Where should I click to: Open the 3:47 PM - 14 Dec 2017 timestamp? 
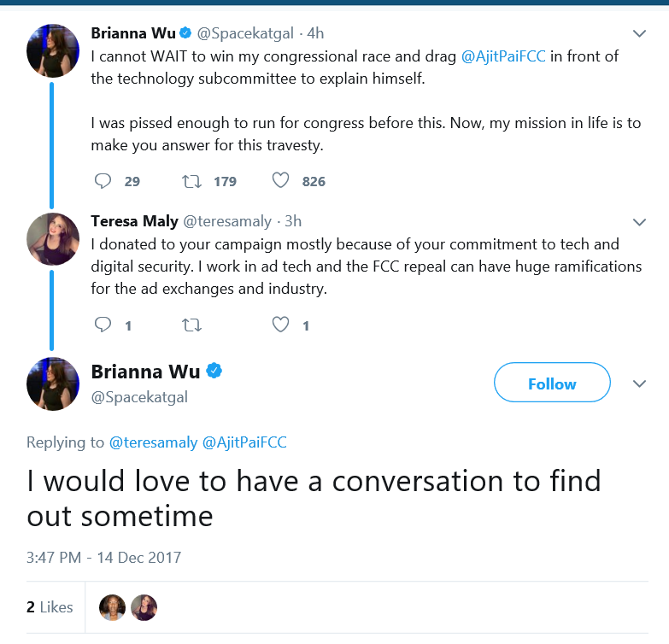pyautogui.click(x=103, y=558)
